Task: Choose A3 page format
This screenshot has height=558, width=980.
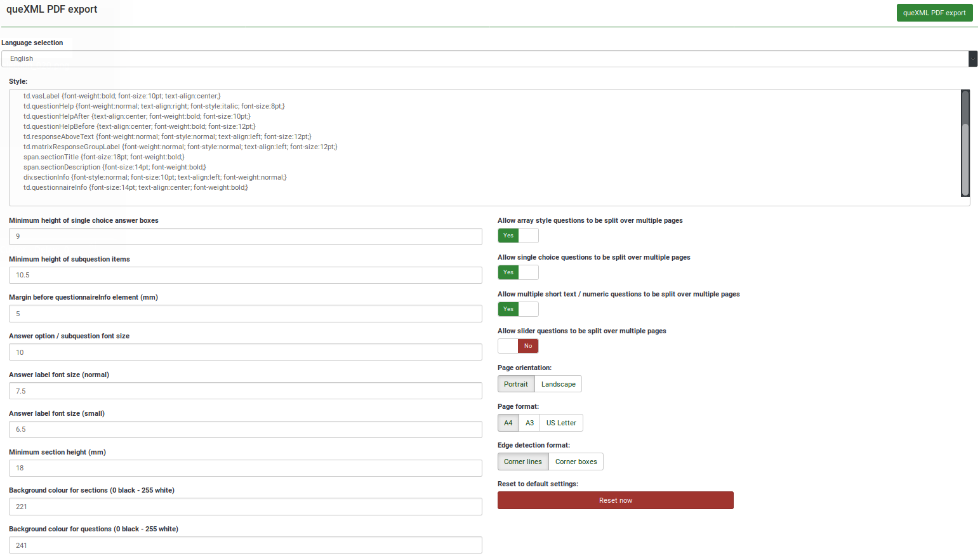Action: click(x=529, y=423)
